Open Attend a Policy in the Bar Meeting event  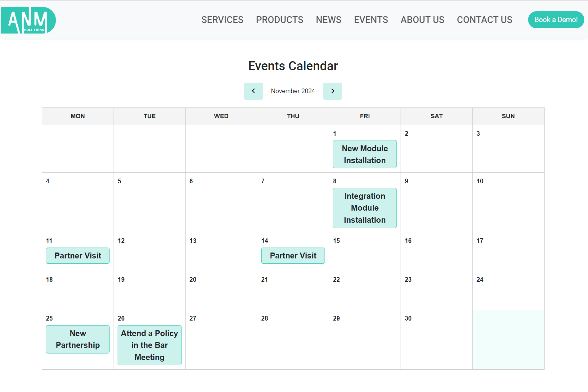pos(150,345)
